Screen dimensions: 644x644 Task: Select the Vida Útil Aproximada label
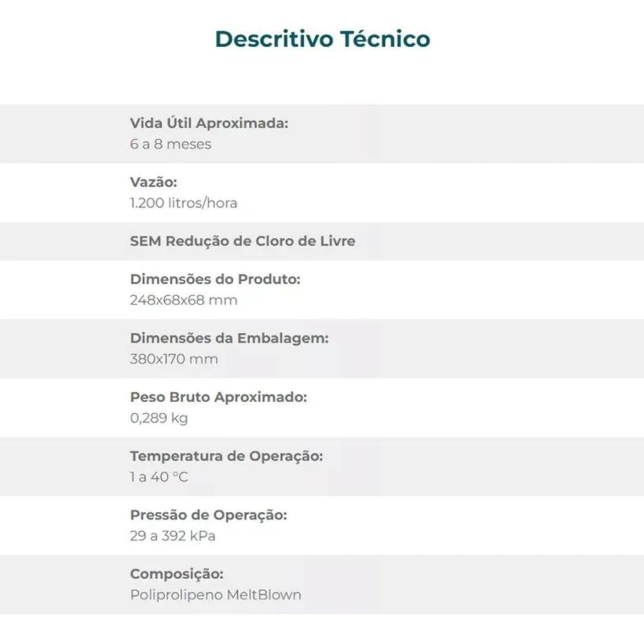(209, 123)
